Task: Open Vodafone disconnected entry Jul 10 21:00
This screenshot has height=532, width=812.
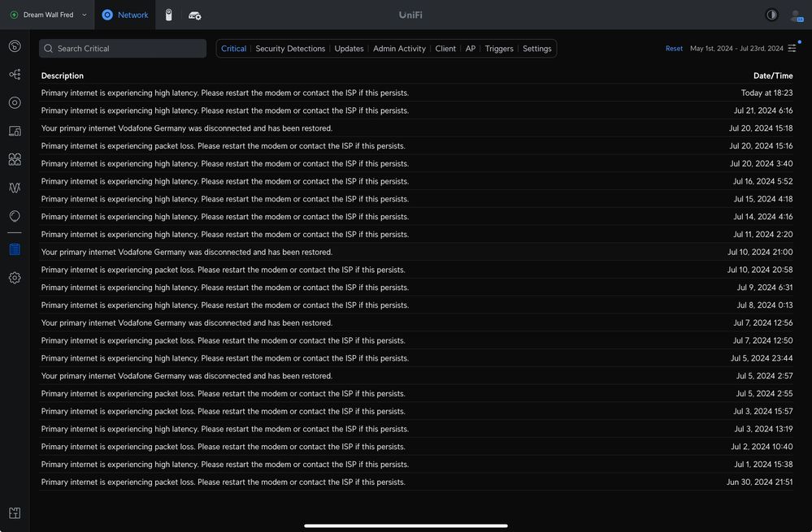Action: (x=417, y=252)
